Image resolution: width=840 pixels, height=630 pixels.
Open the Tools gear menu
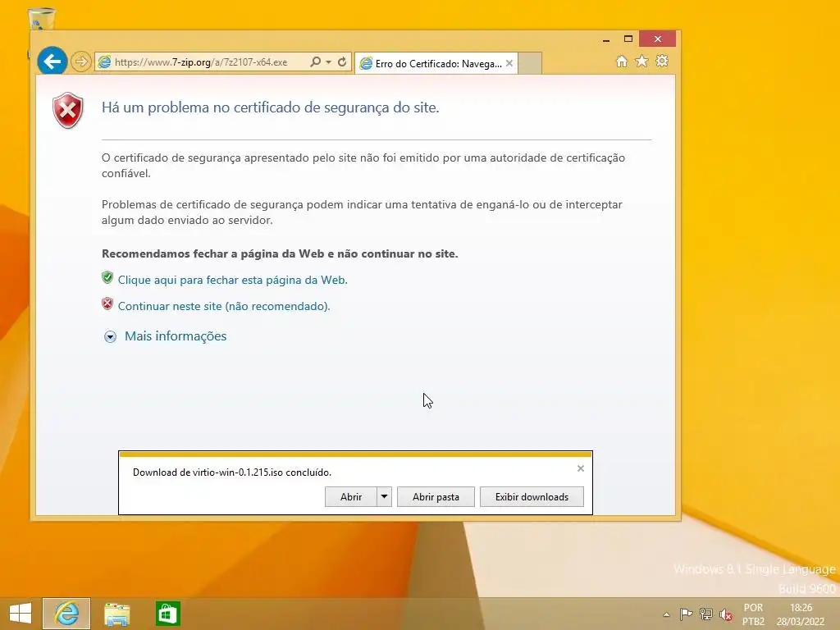(x=662, y=61)
